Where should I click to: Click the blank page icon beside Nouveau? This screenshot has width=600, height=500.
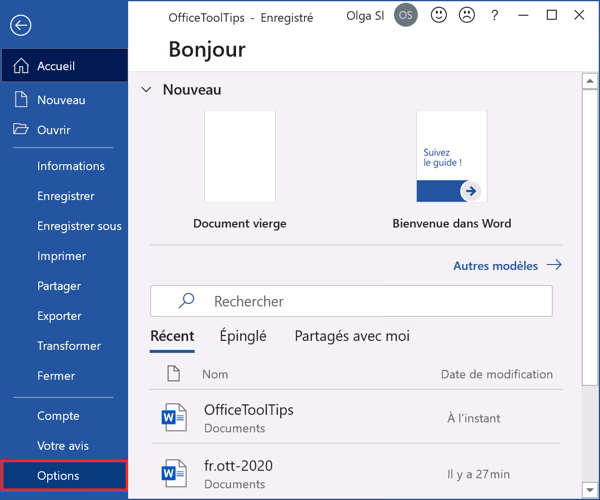point(21,99)
